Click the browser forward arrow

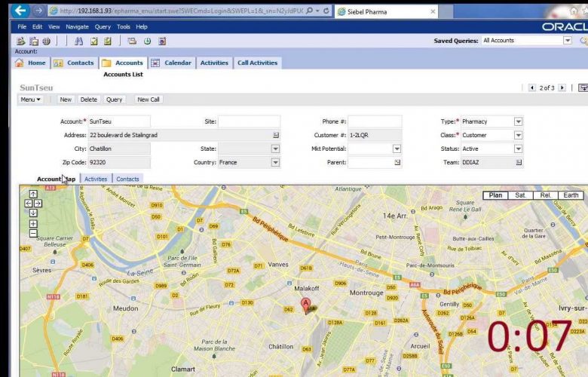coord(38,11)
